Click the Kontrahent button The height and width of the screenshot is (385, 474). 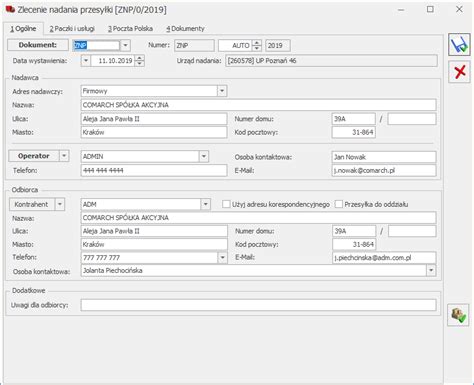coord(32,204)
